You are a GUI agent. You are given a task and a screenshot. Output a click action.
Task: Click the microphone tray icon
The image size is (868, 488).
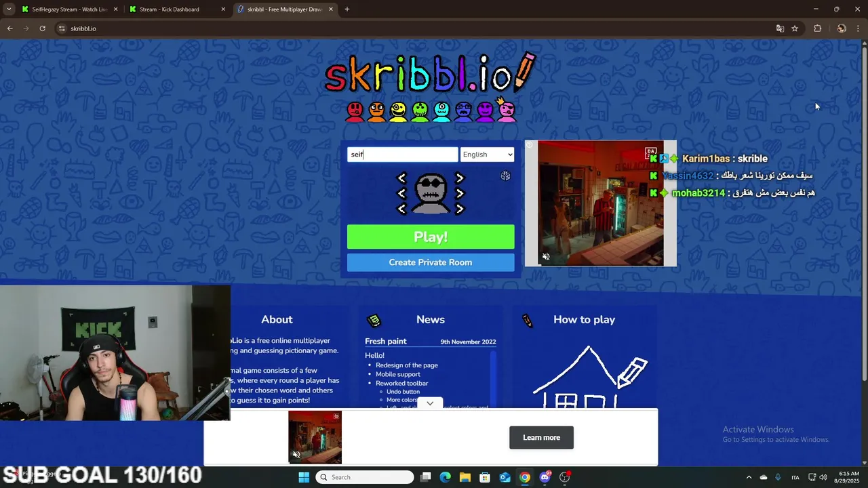coord(778,477)
